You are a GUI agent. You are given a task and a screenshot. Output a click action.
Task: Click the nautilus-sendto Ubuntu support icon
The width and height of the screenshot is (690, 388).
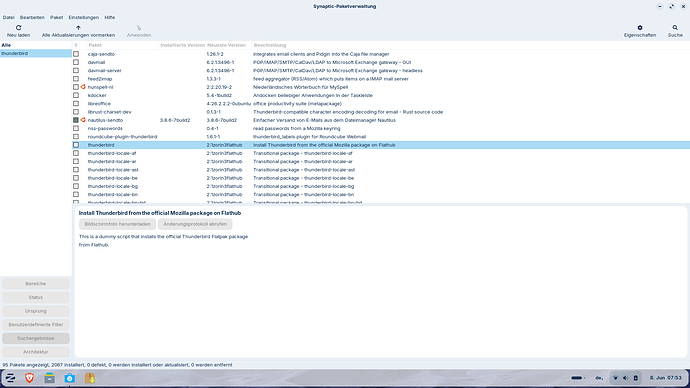tap(83, 120)
